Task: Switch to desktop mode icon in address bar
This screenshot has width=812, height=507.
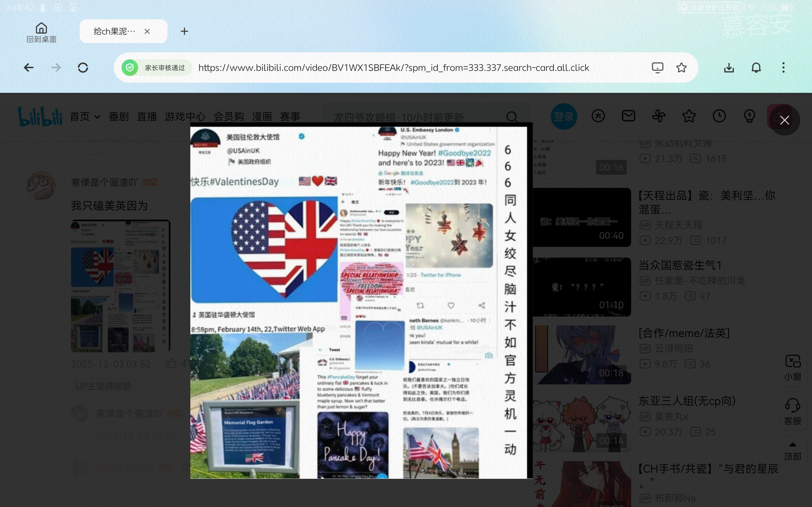Action: 658,68
